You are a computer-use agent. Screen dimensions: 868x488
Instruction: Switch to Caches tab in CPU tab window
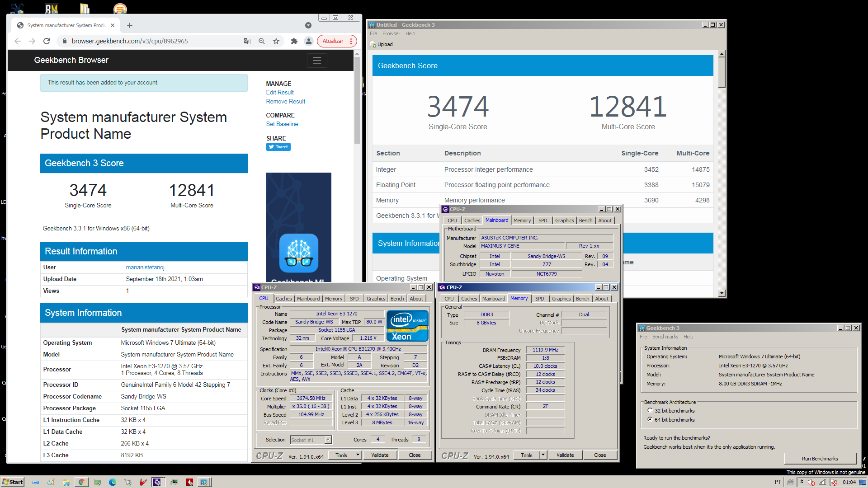point(283,299)
